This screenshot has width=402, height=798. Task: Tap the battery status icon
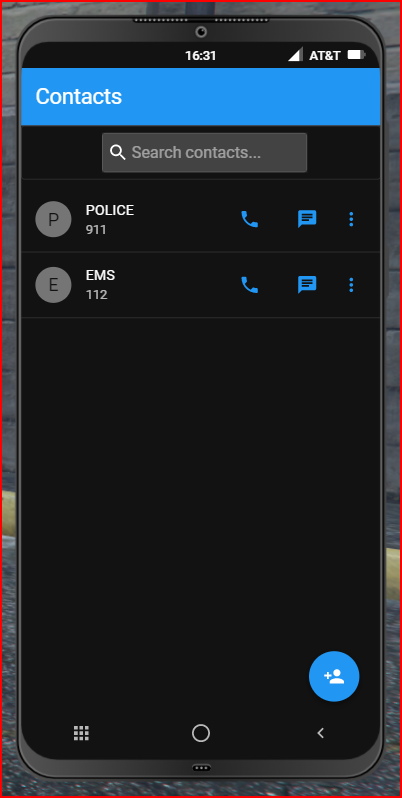tap(356, 54)
